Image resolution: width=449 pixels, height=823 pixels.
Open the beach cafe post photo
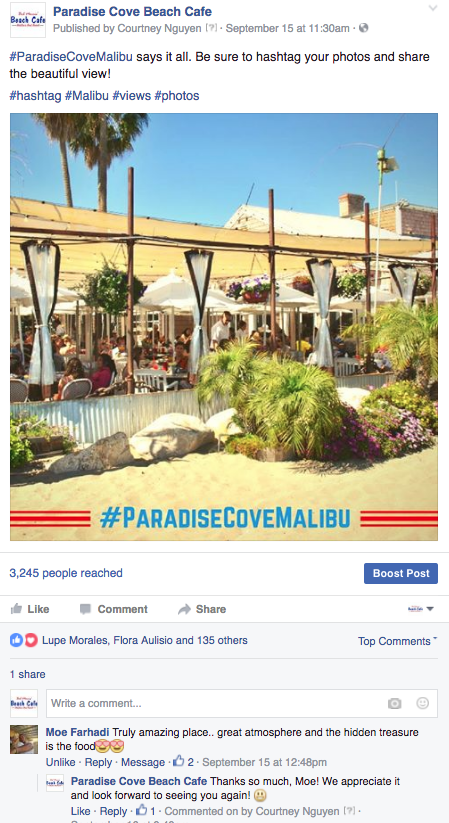click(224, 327)
